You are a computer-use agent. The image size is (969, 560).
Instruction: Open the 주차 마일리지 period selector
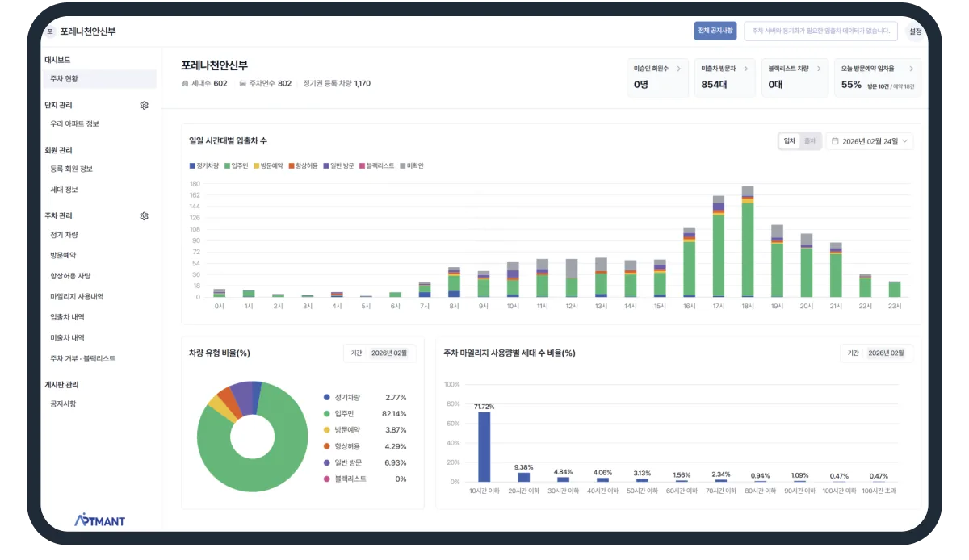pyautogui.click(x=876, y=353)
